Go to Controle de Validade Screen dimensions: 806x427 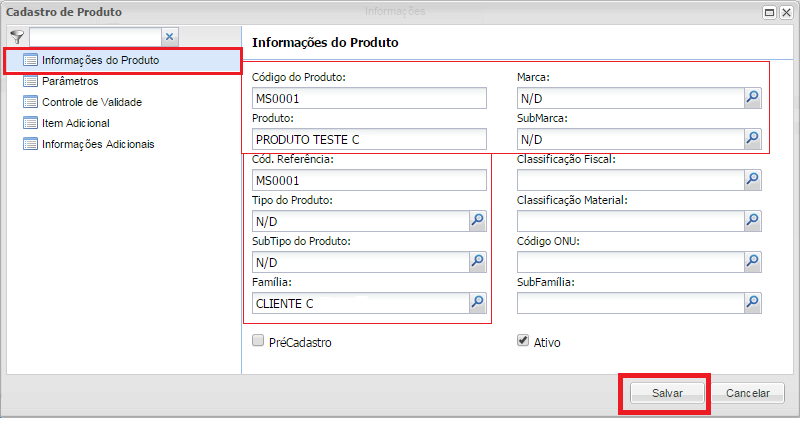point(91,102)
